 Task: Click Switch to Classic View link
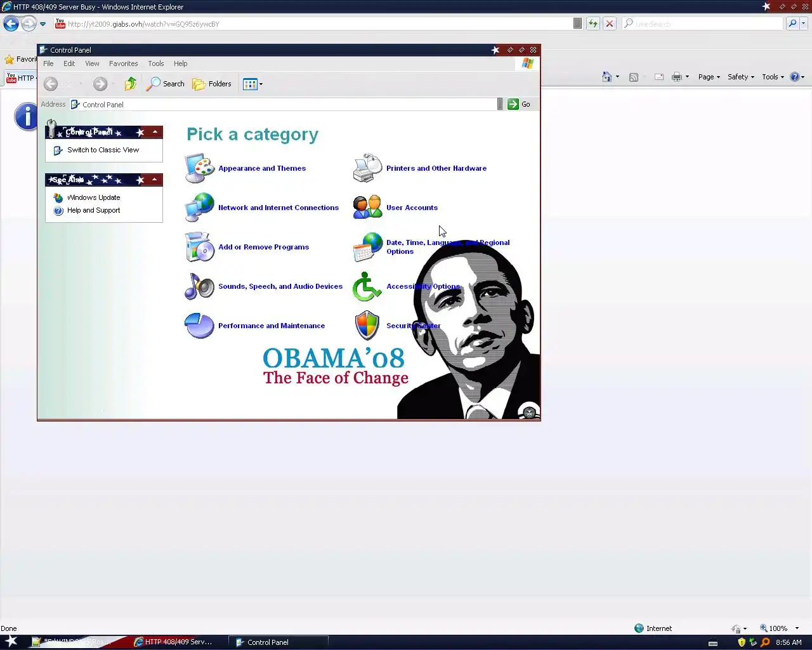pyautogui.click(x=103, y=150)
